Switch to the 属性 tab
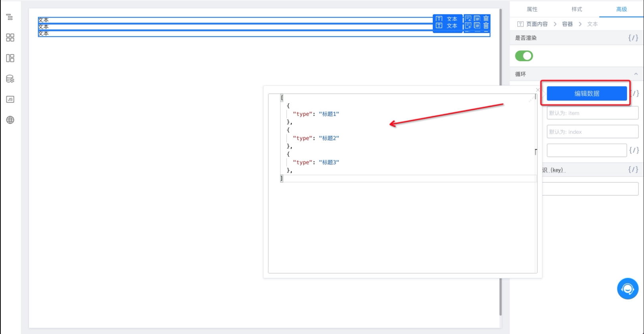 click(x=532, y=9)
